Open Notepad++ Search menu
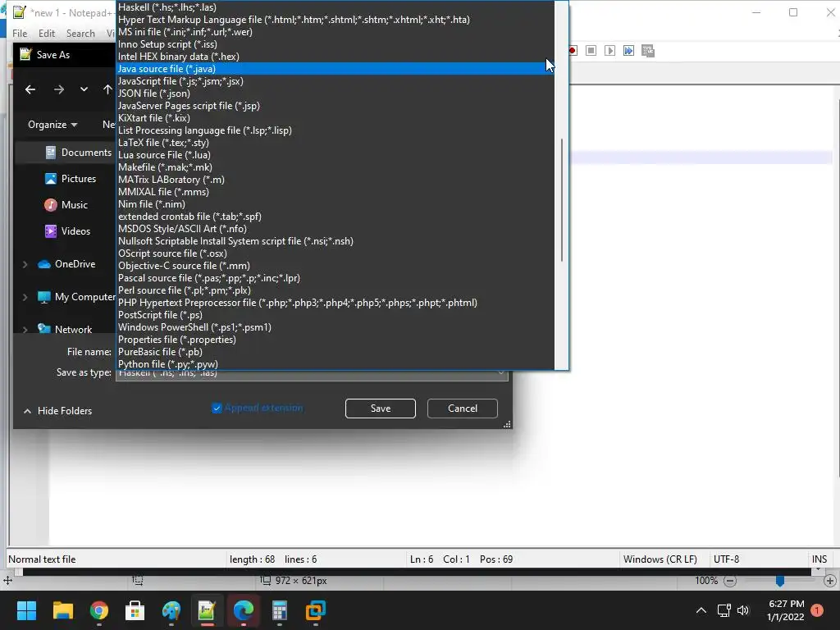 tap(80, 33)
